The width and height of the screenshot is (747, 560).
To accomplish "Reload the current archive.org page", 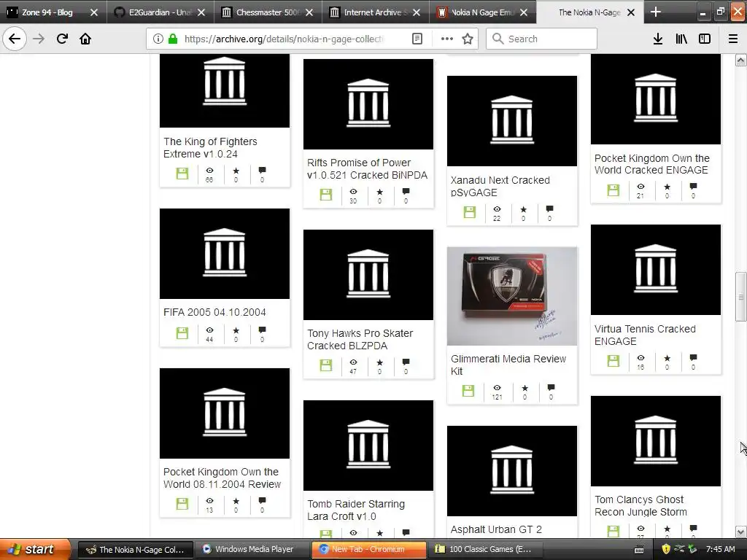I will 62,39.
